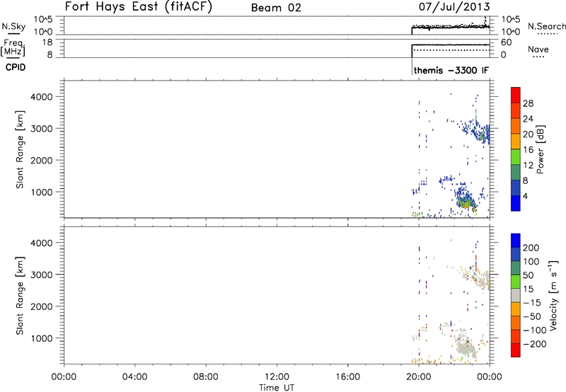Click the '28' power colorbar tick value
The image size is (566, 392).
528,103
